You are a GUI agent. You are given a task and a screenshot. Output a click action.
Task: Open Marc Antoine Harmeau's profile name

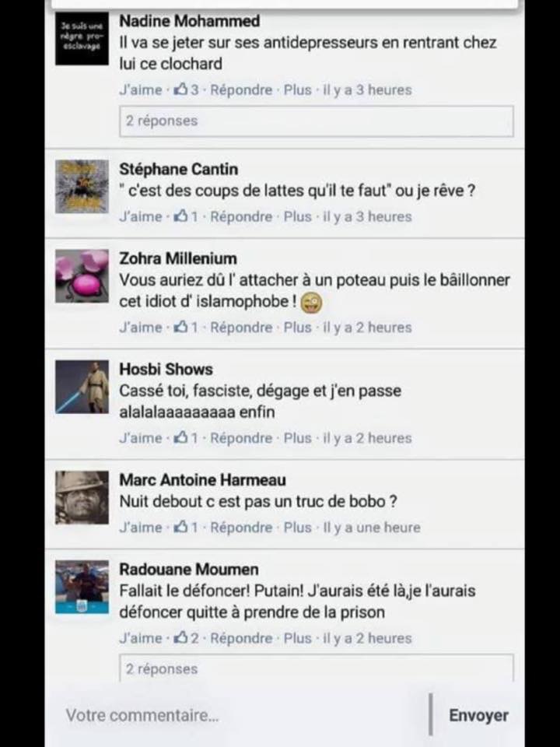coord(202,480)
